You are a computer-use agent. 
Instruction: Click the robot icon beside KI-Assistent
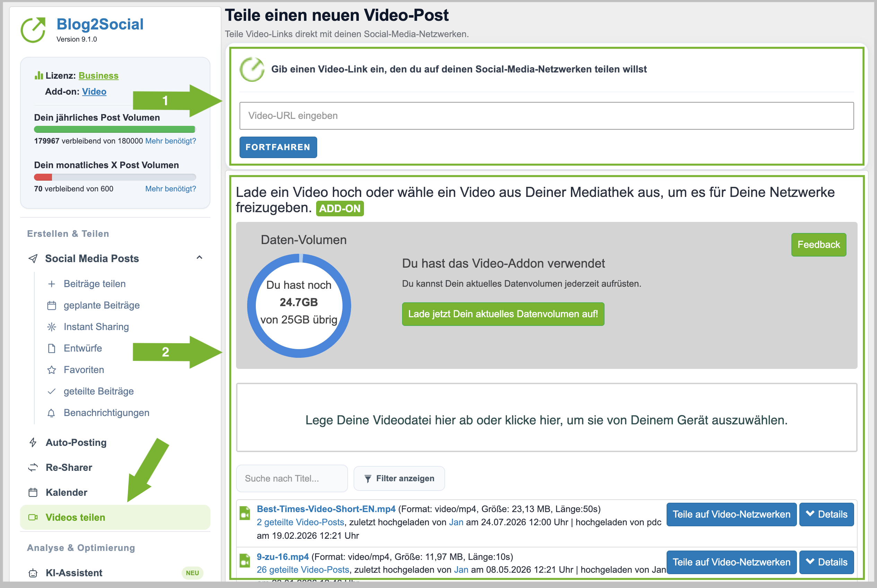33,573
